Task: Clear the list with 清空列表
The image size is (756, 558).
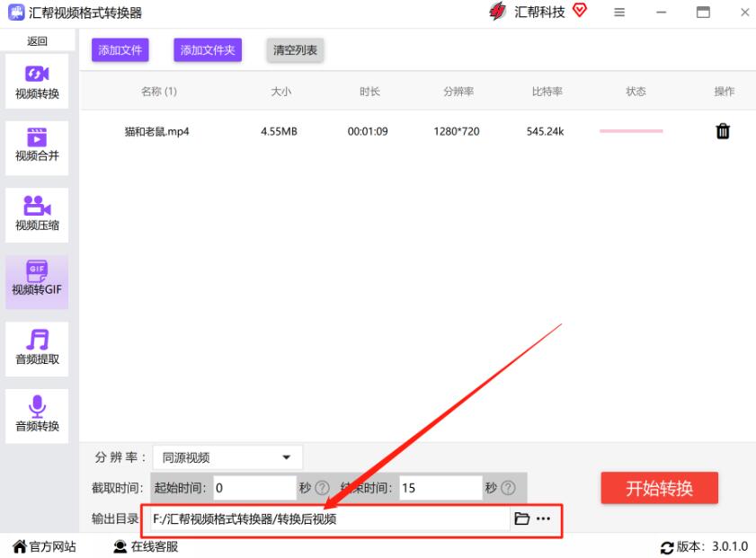Action: click(295, 50)
